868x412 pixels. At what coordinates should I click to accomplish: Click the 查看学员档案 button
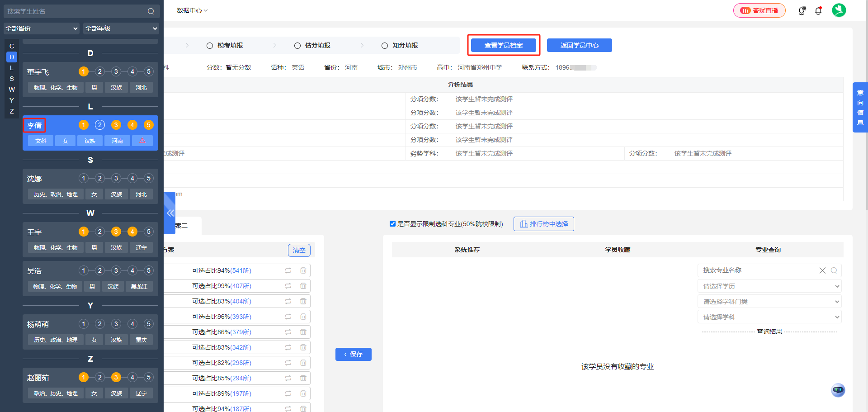point(503,45)
